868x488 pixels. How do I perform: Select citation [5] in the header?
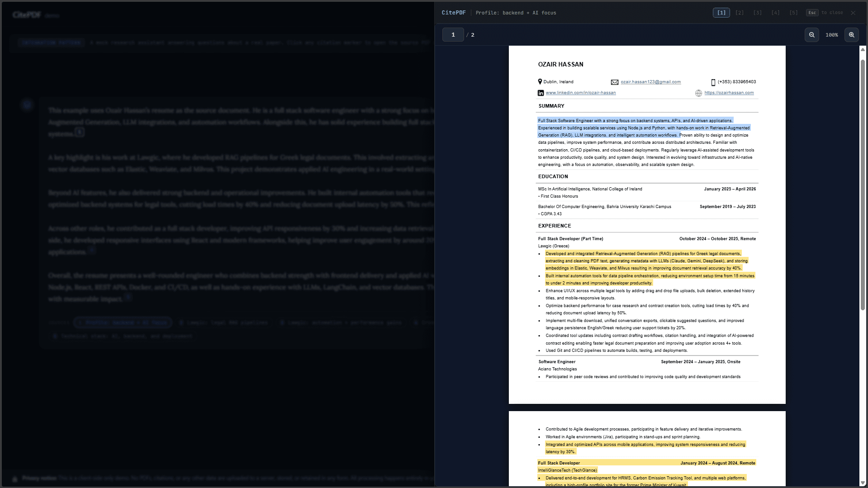[x=793, y=13]
